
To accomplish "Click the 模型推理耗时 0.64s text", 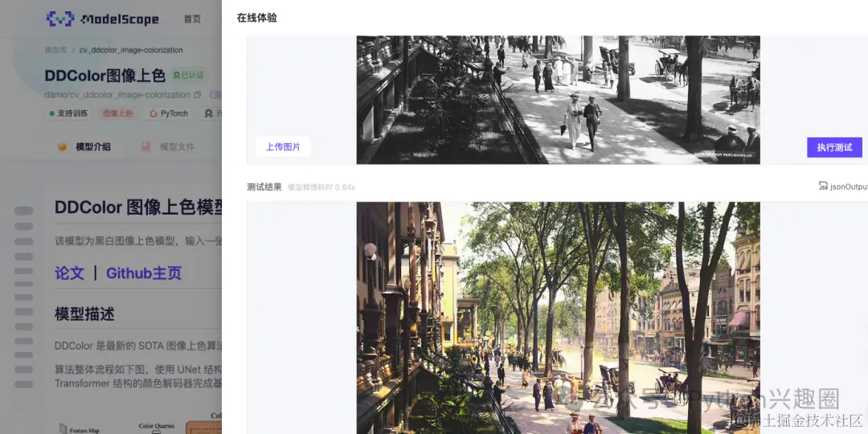I will click(321, 187).
